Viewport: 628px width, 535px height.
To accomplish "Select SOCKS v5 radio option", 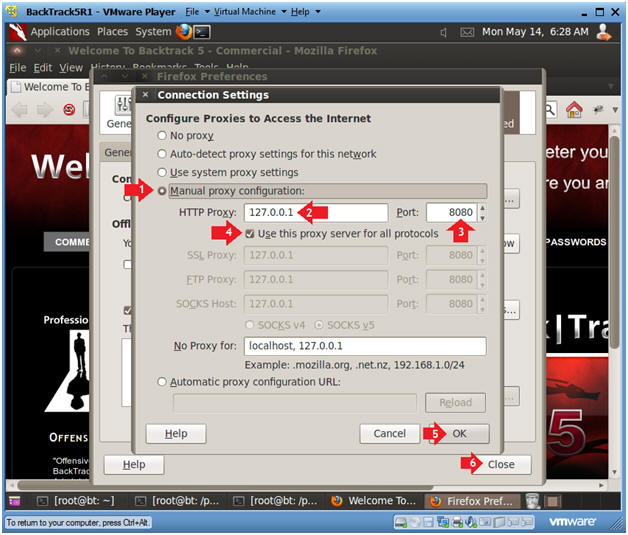I will pyautogui.click(x=319, y=325).
